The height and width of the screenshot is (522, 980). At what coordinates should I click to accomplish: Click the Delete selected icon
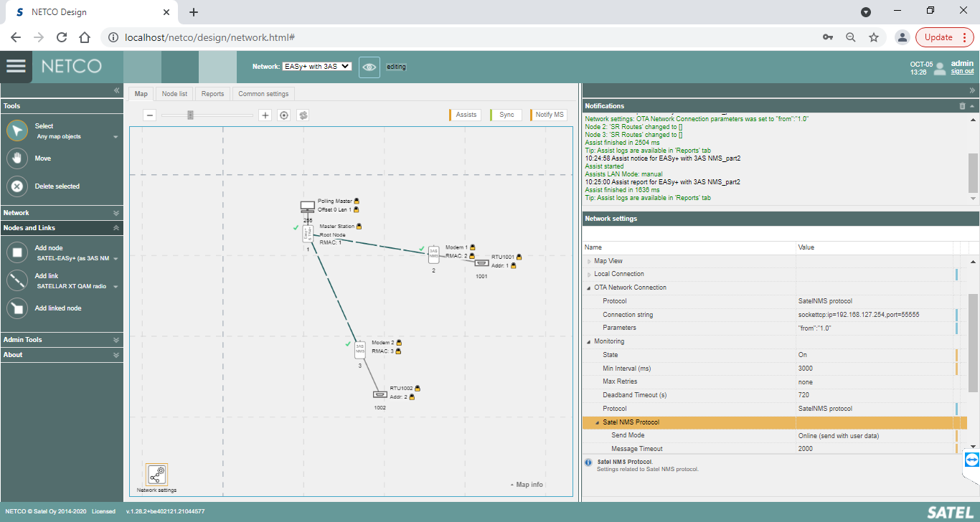(17, 186)
